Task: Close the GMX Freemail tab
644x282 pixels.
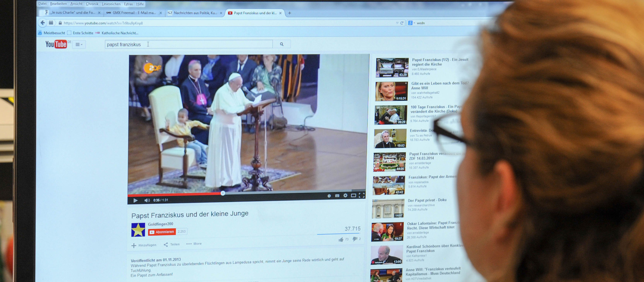Action: tap(161, 13)
